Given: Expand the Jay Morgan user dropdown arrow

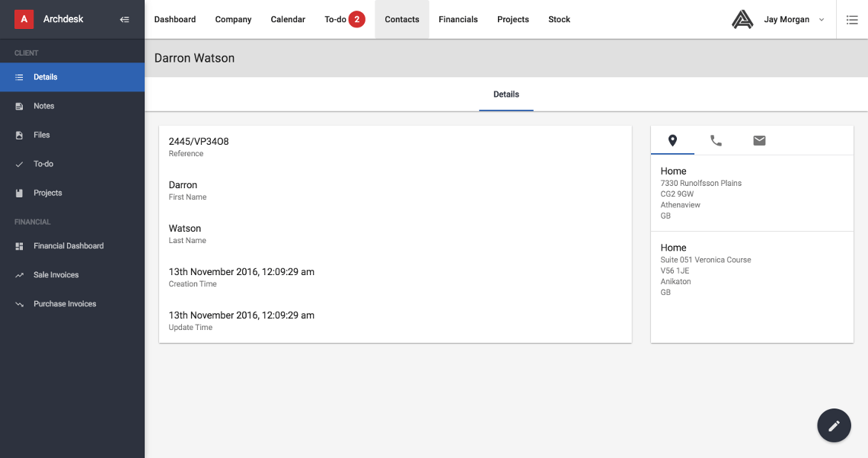Looking at the screenshot, I should pos(822,19).
